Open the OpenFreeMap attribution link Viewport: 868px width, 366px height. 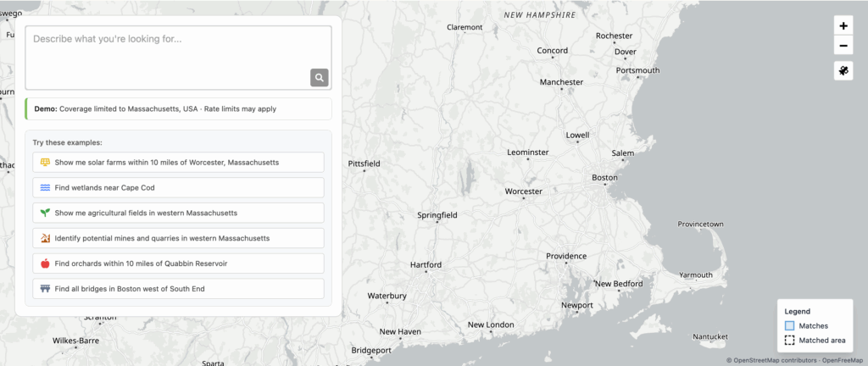tap(843, 360)
